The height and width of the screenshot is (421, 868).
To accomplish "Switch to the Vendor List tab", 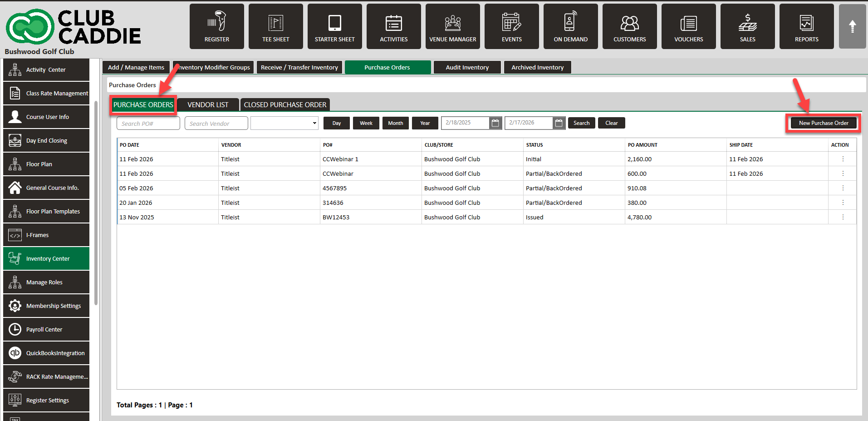I will click(208, 105).
